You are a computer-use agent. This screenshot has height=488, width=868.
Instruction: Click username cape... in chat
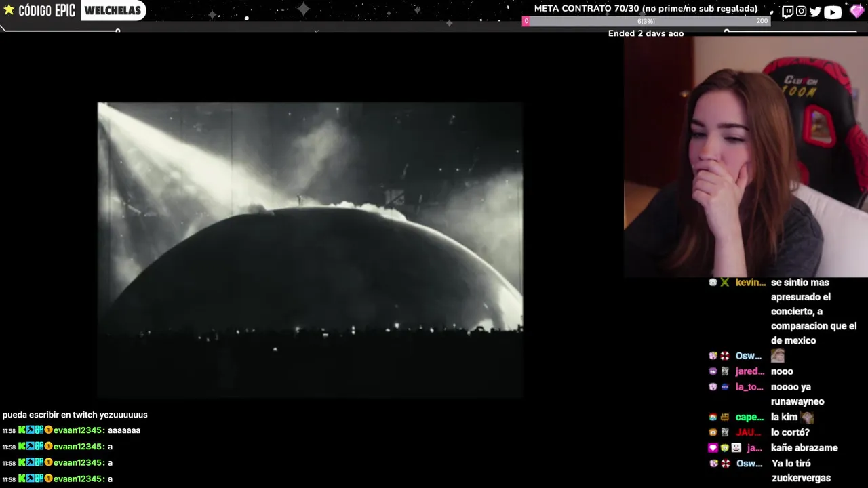[749, 418]
